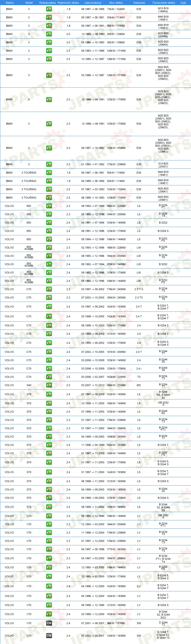Click petrol icon in S70 10.1998 -> 11.2000 row
191x644 pixels.
coord(49,403)
